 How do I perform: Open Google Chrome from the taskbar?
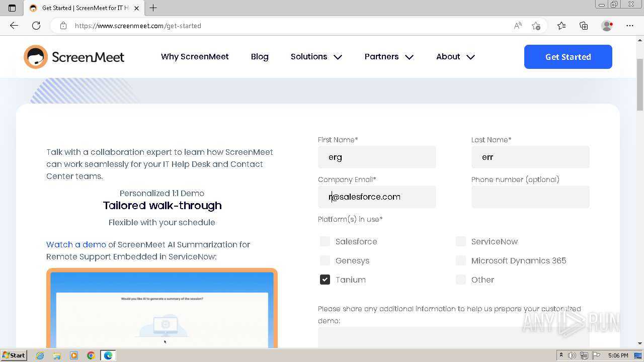91,355
